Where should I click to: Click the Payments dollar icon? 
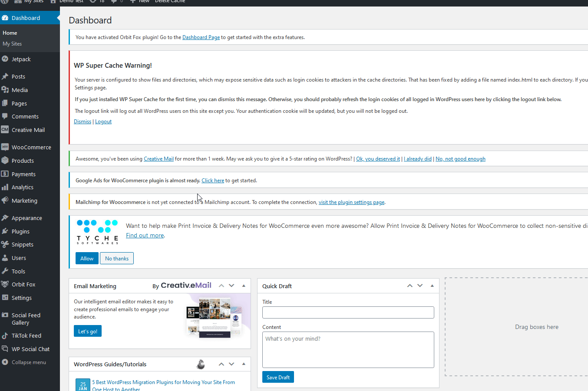(x=5, y=174)
